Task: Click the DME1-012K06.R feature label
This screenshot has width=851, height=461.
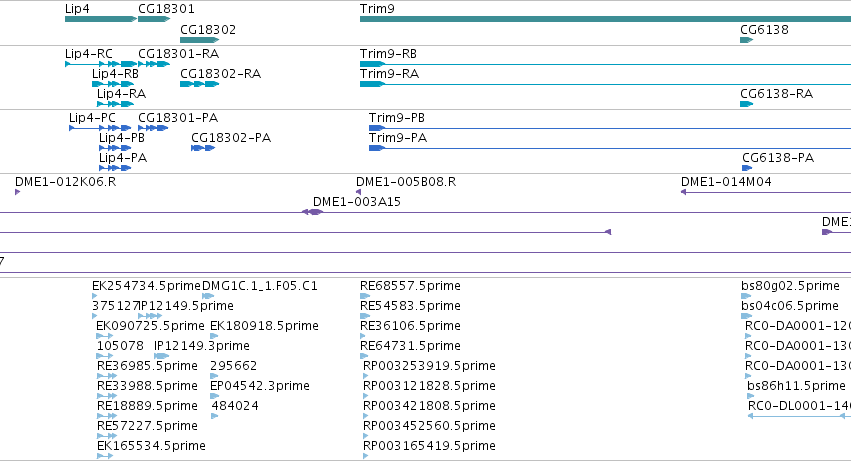Action: (x=65, y=182)
